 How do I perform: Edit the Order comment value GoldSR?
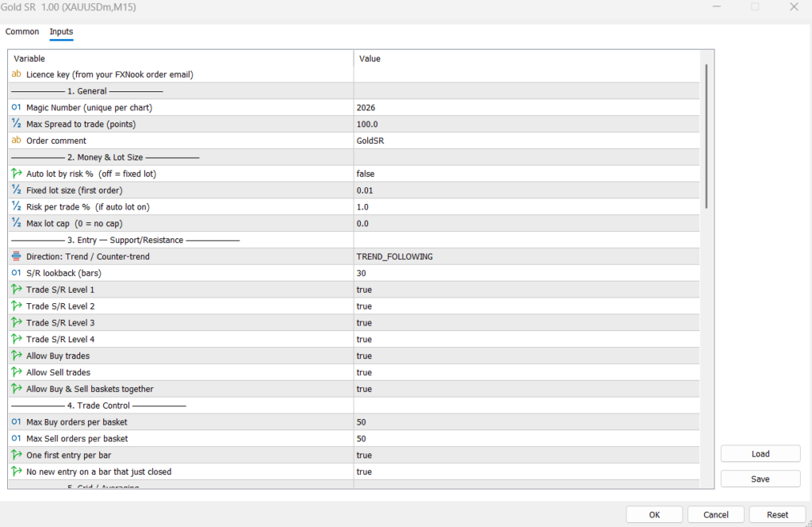(x=527, y=140)
